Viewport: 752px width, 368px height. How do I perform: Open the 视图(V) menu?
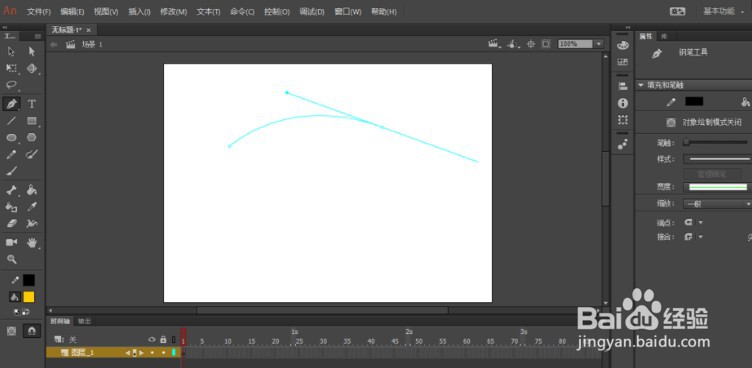[x=106, y=12]
